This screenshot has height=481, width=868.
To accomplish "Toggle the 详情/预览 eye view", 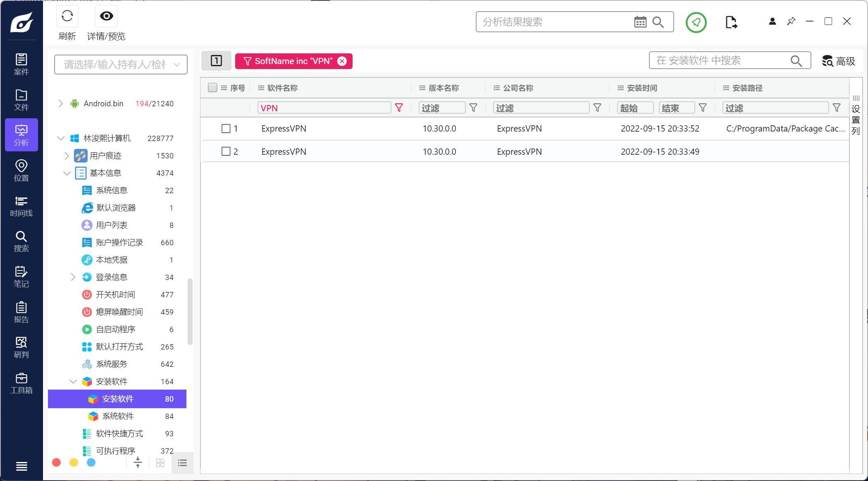I will click(x=106, y=17).
